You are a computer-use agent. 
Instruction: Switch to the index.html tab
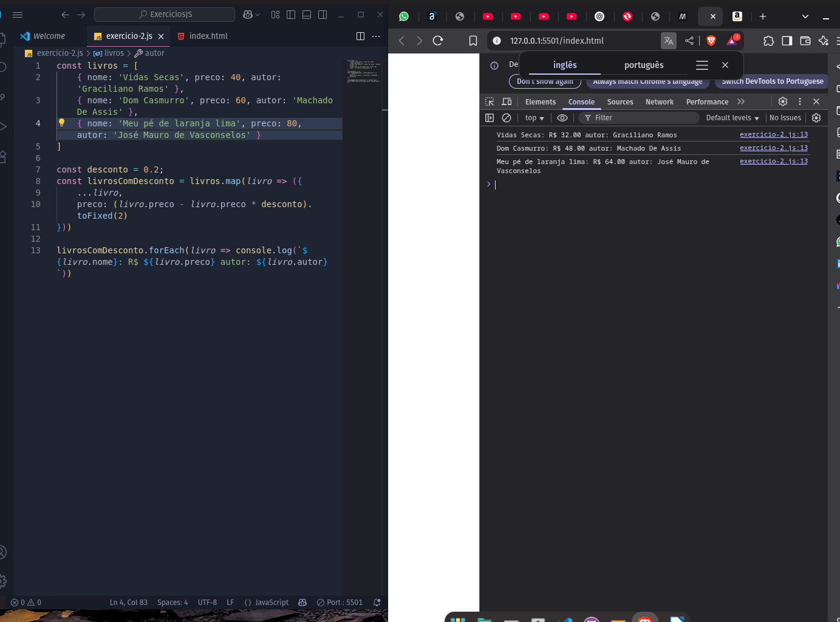tap(202, 36)
